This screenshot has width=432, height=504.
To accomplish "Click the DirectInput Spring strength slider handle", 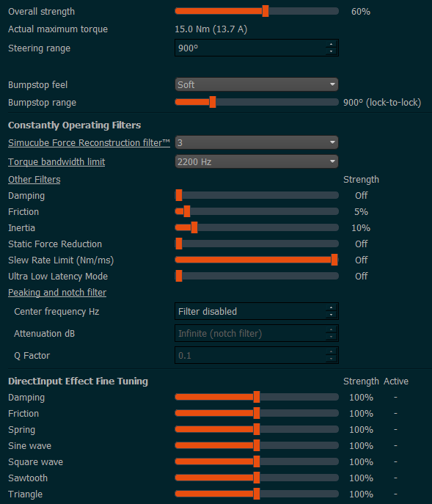I will [x=257, y=429].
